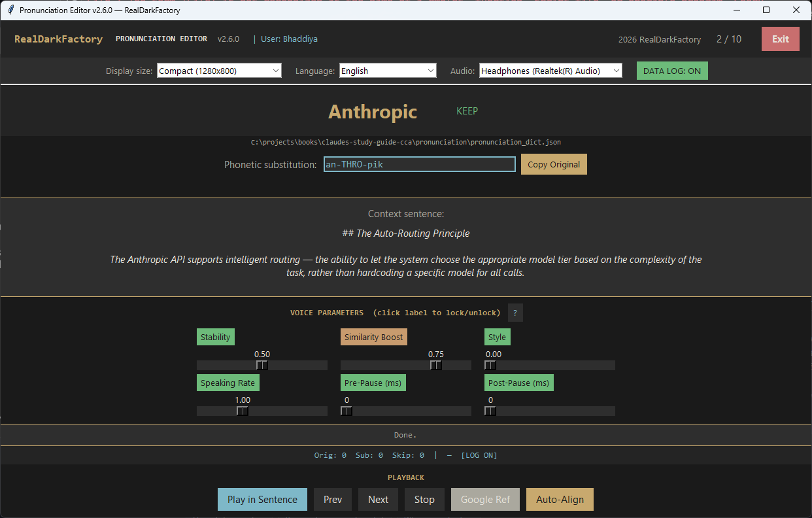Viewport: 812px width, 518px height.
Task: Toggle lock on the Speaking Rate label
Action: click(228, 383)
